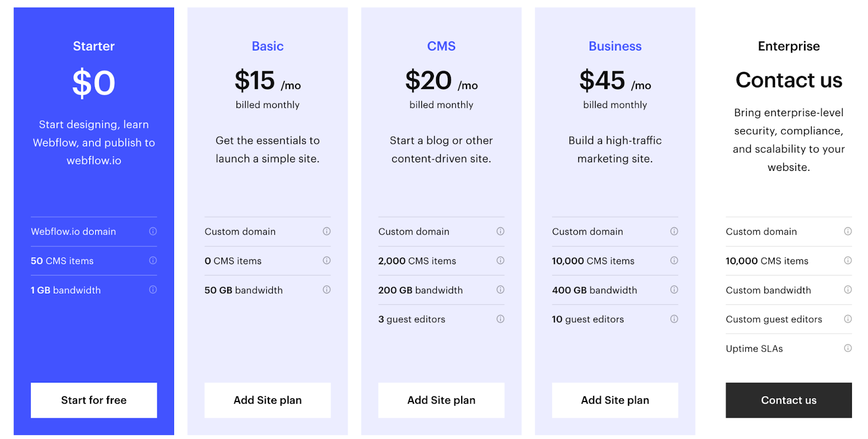Viewport: 868px width, 439px height.
Task: Click info icon for 200 GB bandwidth
Action: tap(500, 290)
